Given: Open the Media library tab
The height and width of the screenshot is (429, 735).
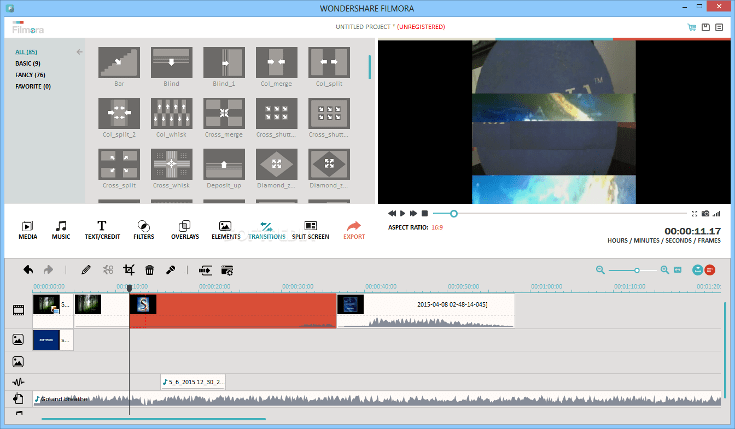Looking at the screenshot, I should [28, 230].
